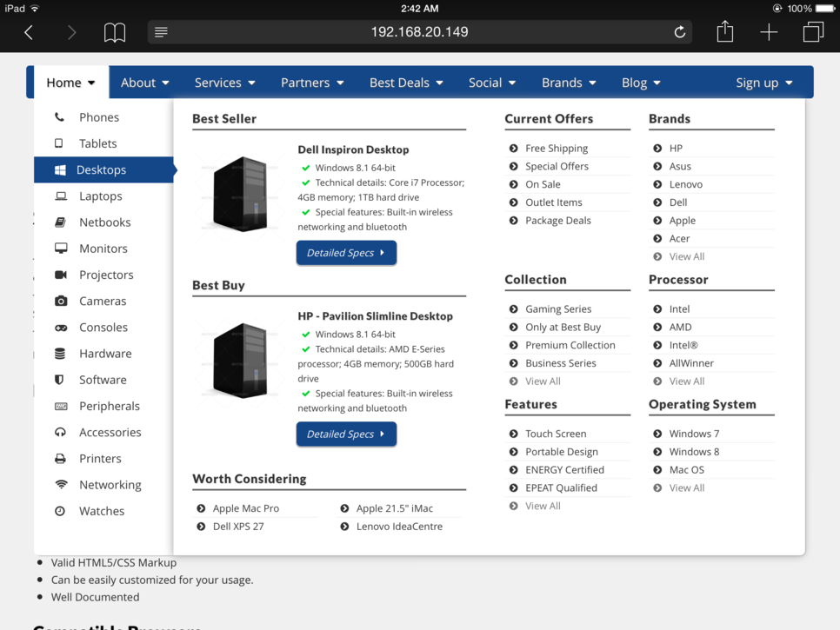The image size is (840, 630).
Task: Add a new tab with plus icon
Action: click(769, 32)
